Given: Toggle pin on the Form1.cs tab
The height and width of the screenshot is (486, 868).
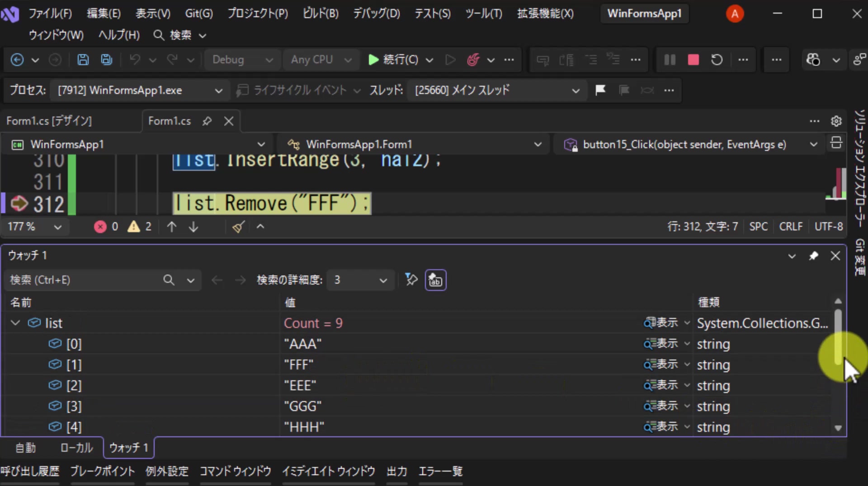Looking at the screenshot, I should tap(207, 121).
